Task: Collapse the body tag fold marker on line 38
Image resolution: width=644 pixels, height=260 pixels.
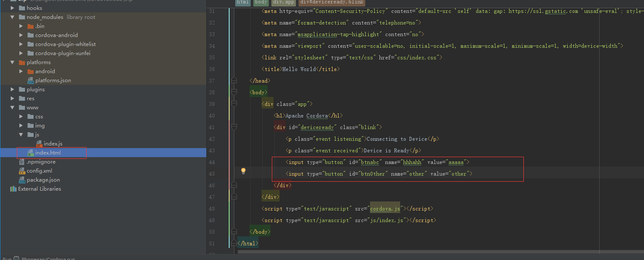Action: (x=234, y=92)
